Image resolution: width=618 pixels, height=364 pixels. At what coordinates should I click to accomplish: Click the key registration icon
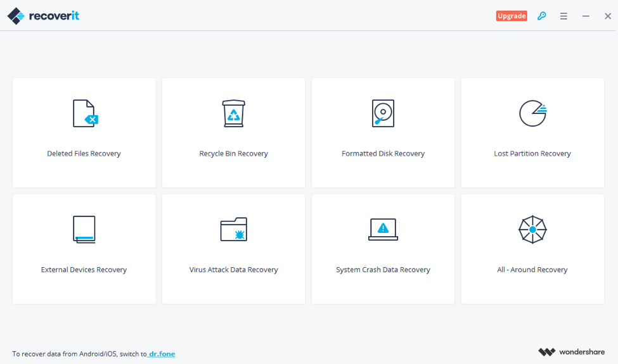pos(541,16)
